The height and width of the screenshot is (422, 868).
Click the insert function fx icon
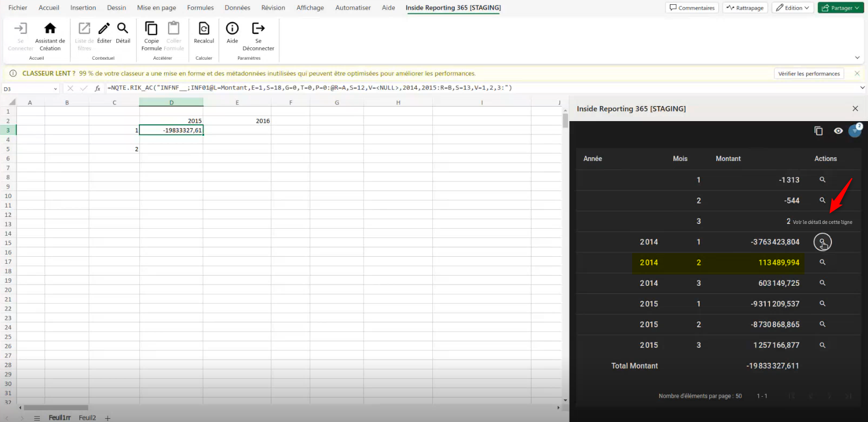tap(97, 88)
